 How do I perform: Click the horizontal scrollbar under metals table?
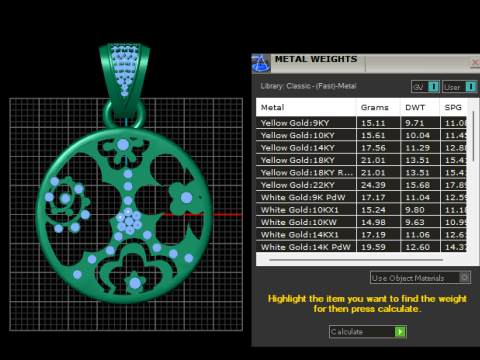click(356, 259)
